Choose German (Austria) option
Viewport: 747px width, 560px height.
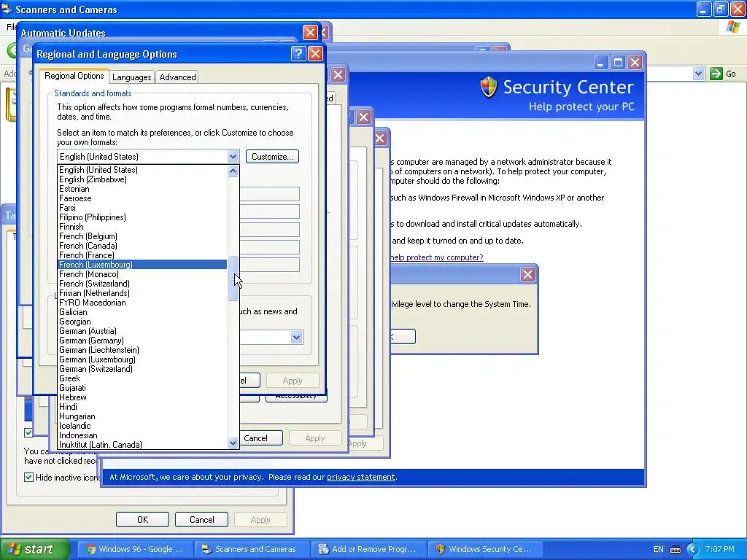pos(142,331)
